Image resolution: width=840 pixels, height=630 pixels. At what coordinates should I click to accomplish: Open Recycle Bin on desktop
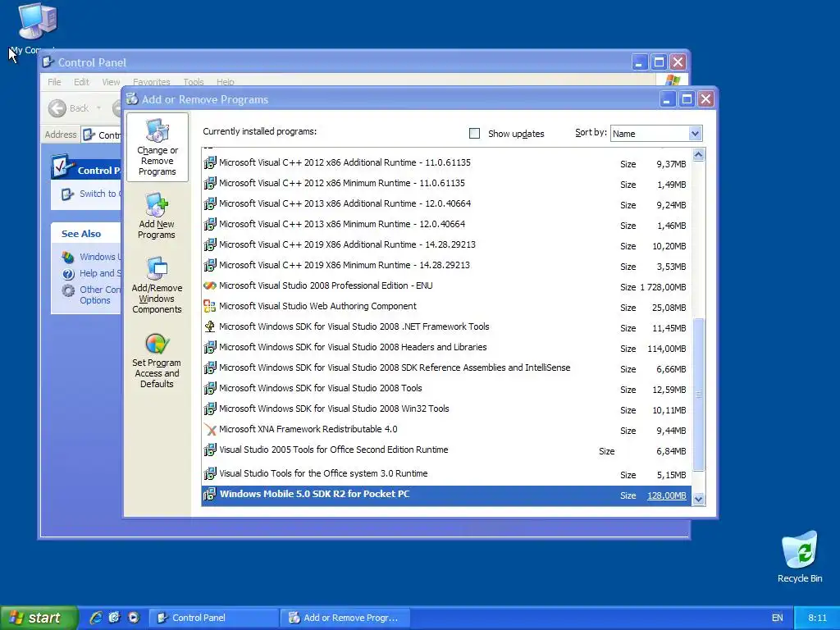pos(800,556)
